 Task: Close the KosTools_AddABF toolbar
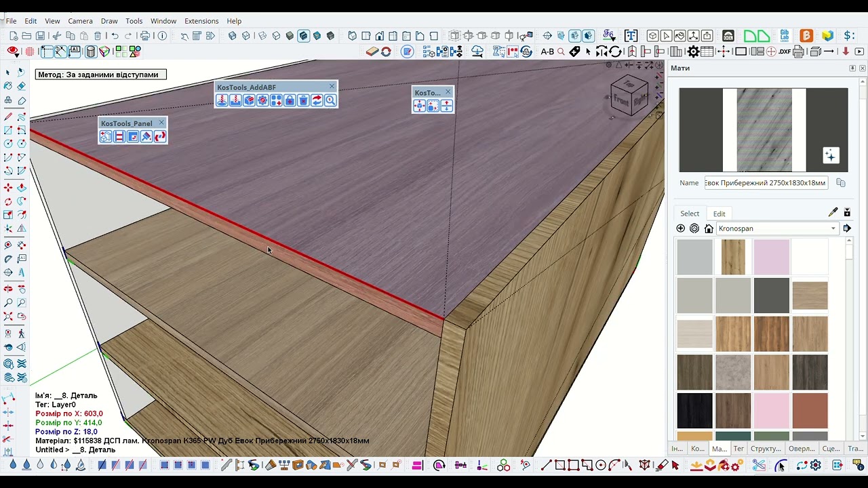point(332,87)
